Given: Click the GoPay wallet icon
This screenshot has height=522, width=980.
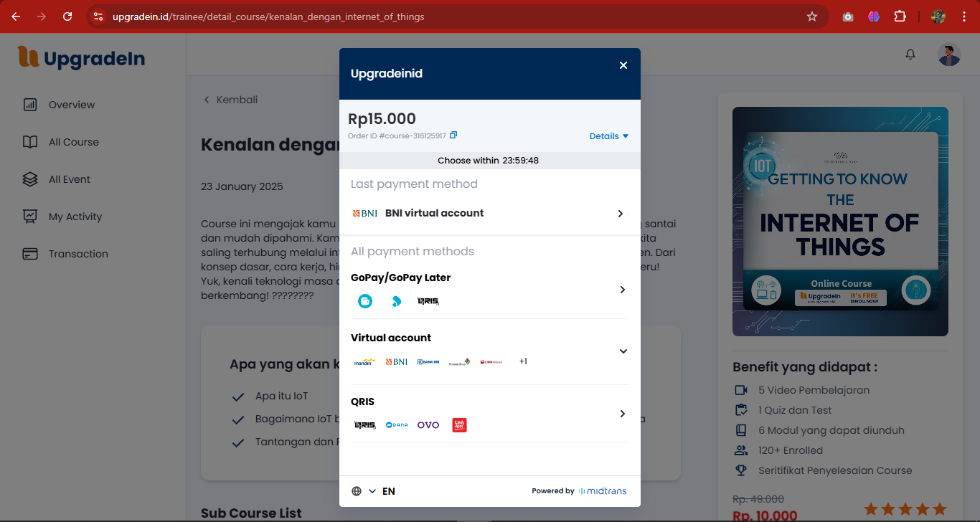Looking at the screenshot, I should coord(365,301).
